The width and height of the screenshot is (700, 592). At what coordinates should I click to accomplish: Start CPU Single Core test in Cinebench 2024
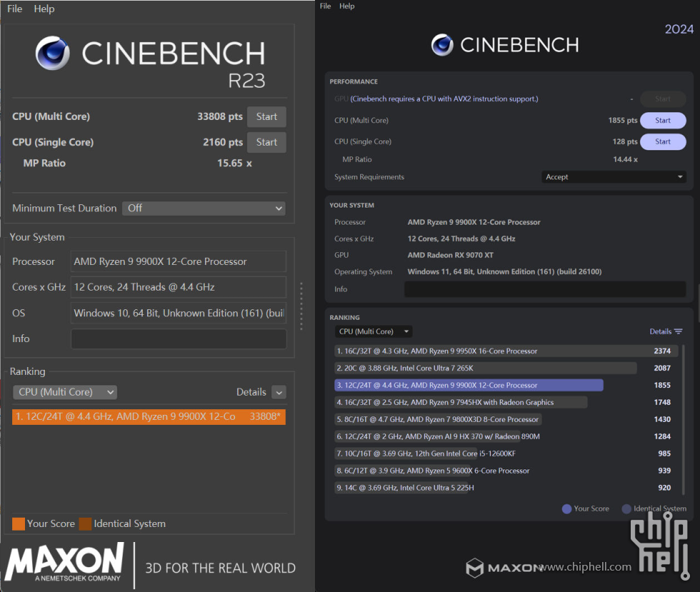coord(663,141)
